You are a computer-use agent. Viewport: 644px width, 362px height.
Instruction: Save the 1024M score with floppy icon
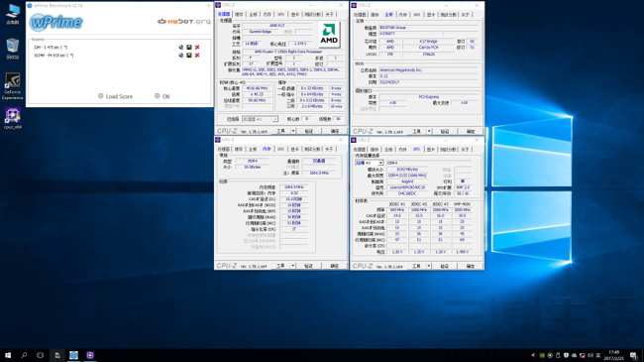pos(189,56)
